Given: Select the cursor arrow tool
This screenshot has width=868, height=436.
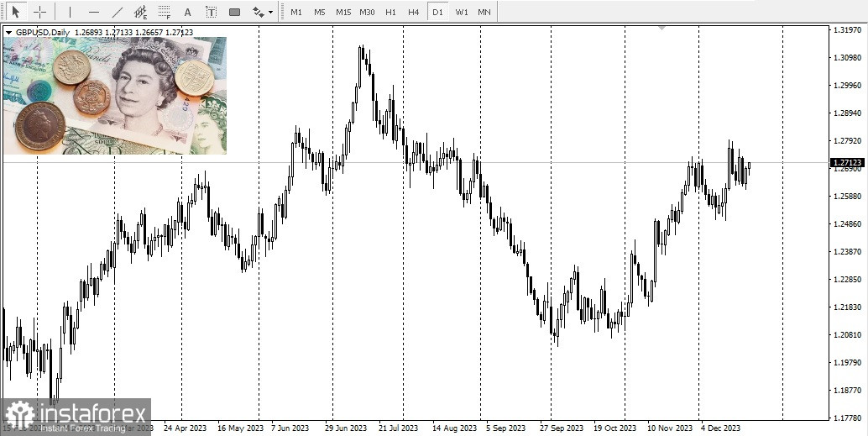Looking at the screenshot, I should click(x=16, y=12).
